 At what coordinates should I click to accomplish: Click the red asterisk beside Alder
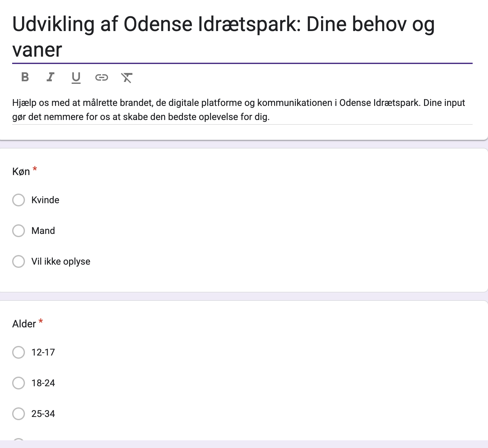coord(41,321)
